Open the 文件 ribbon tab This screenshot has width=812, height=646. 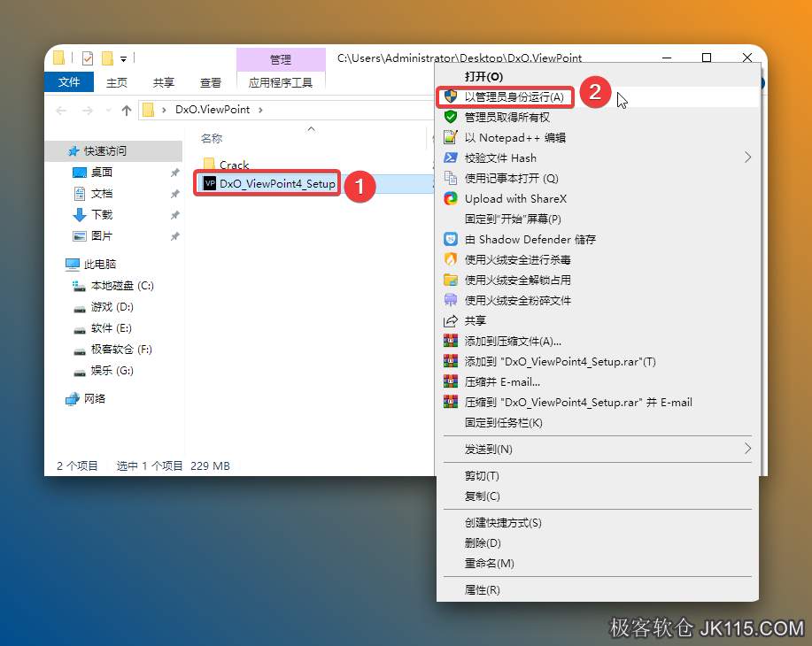(x=69, y=81)
